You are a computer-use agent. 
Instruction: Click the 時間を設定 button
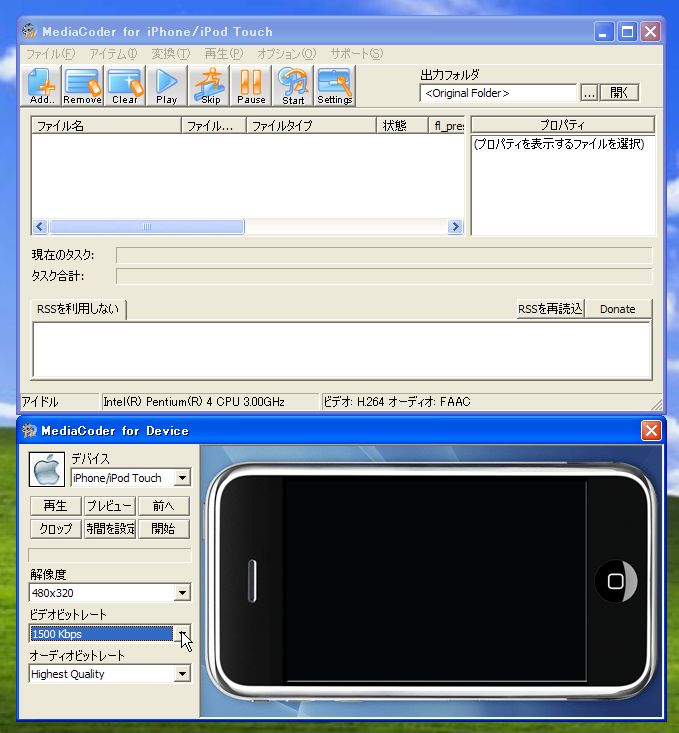click(109, 529)
